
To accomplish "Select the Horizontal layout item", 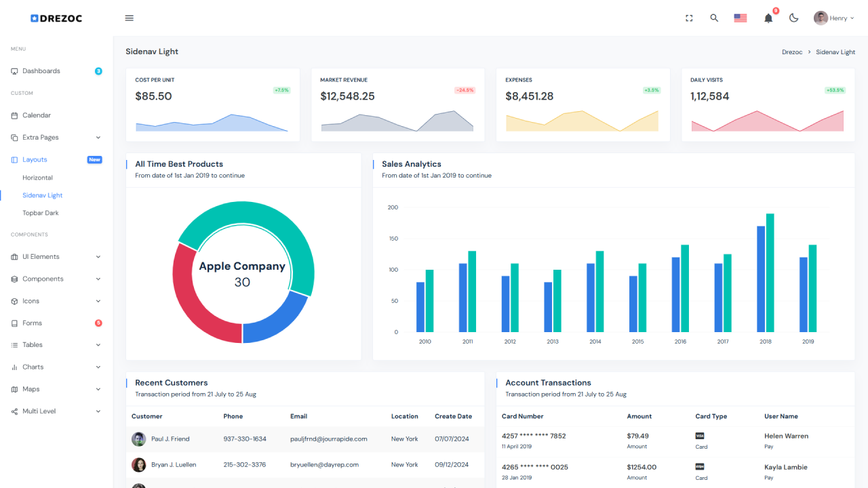I will coord(37,178).
